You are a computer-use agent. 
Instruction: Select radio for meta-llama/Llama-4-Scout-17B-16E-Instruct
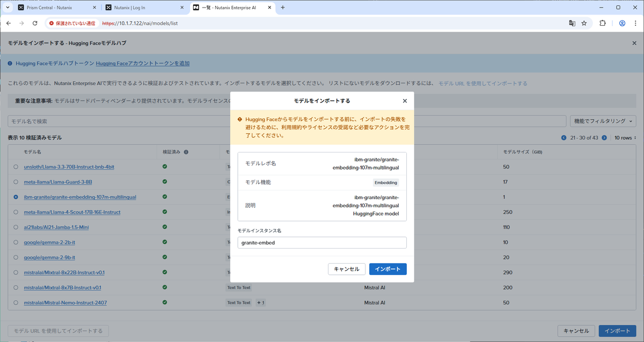[x=16, y=212]
